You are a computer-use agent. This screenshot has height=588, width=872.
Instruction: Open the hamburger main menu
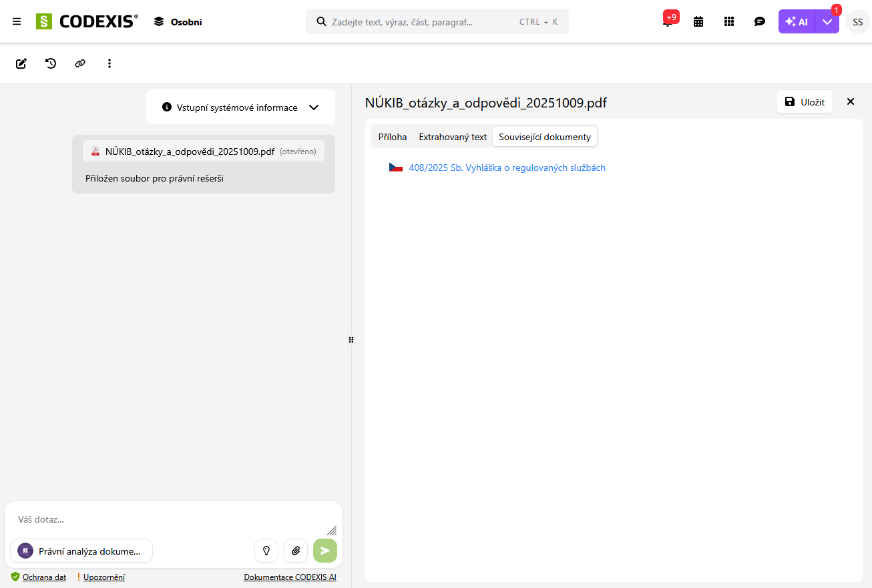point(17,21)
